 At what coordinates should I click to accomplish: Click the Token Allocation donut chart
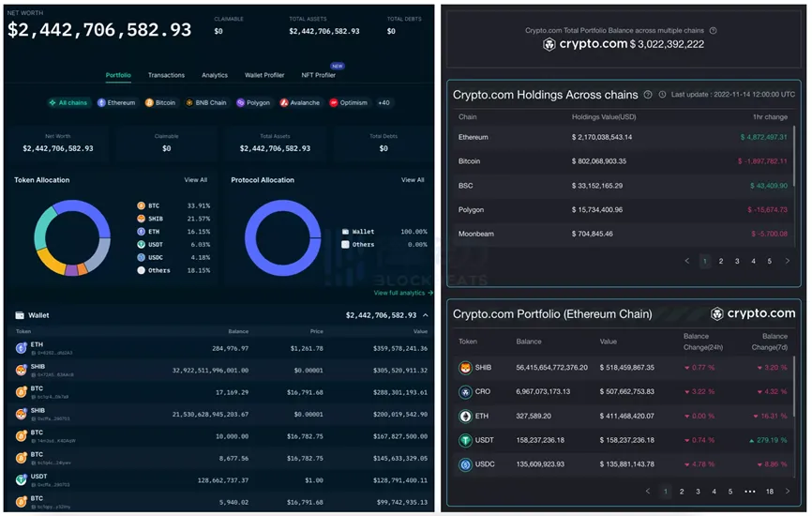pos(72,237)
